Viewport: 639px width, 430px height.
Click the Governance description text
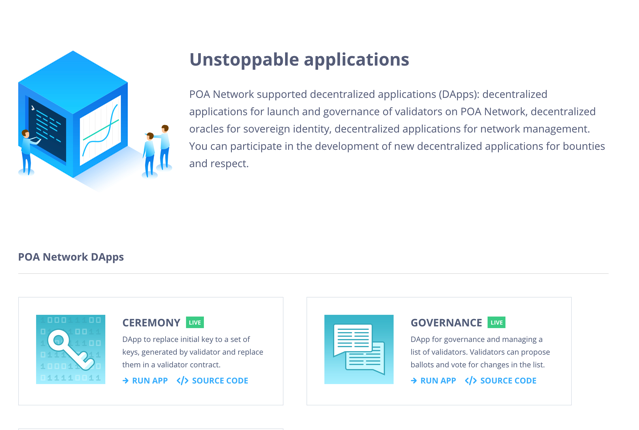(x=480, y=352)
